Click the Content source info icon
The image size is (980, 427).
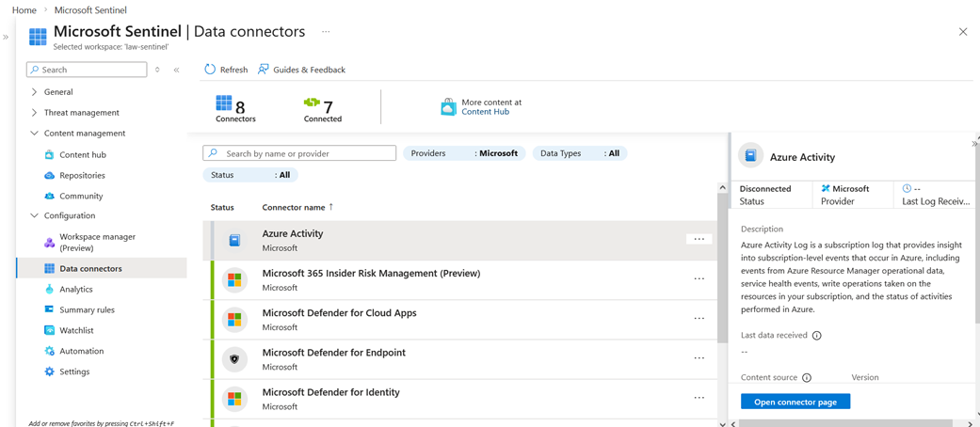pyautogui.click(x=806, y=378)
